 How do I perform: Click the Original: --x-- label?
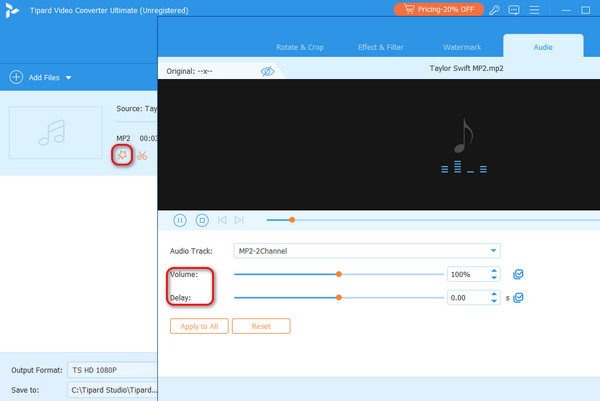(189, 71)
